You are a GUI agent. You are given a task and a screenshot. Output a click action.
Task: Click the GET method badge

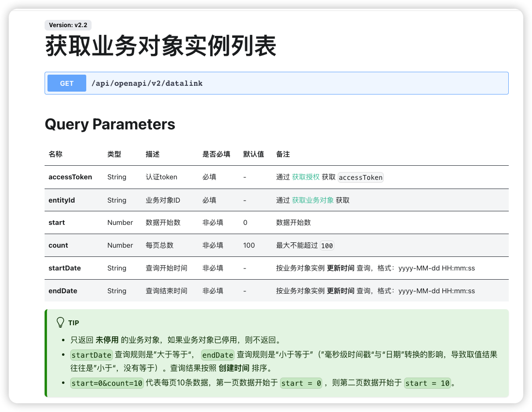[67, 83]
